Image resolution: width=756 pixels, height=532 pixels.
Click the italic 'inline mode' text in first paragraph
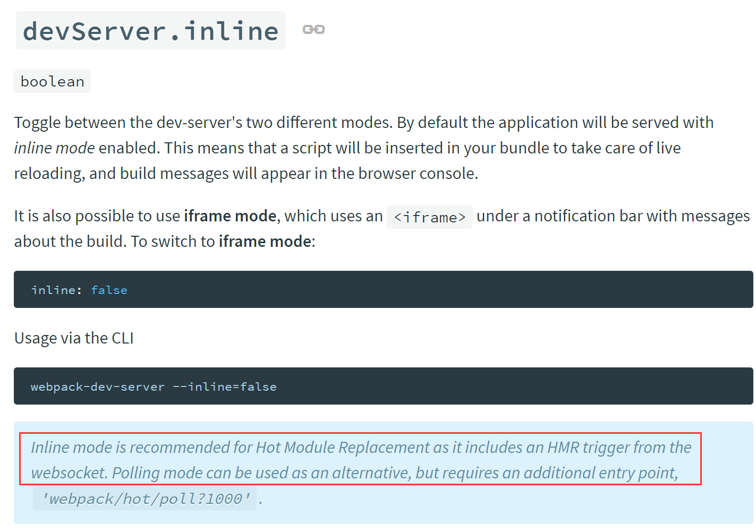(x=54, y=148)
